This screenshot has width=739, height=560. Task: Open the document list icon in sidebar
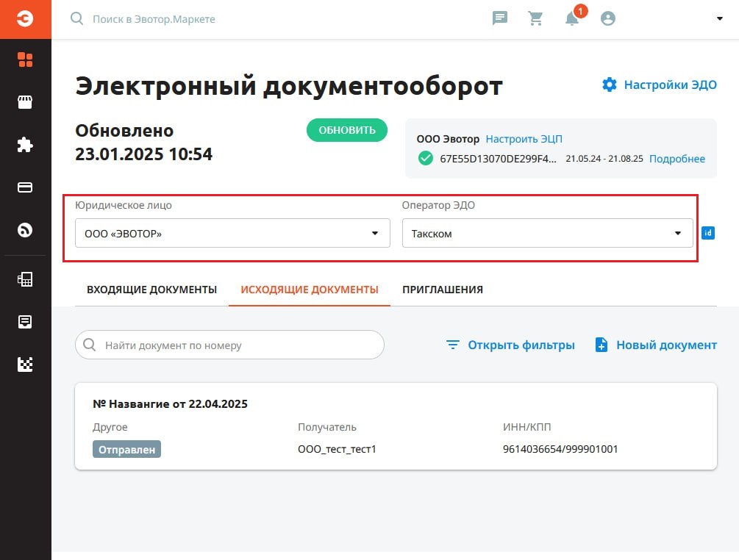click(25, 322)
